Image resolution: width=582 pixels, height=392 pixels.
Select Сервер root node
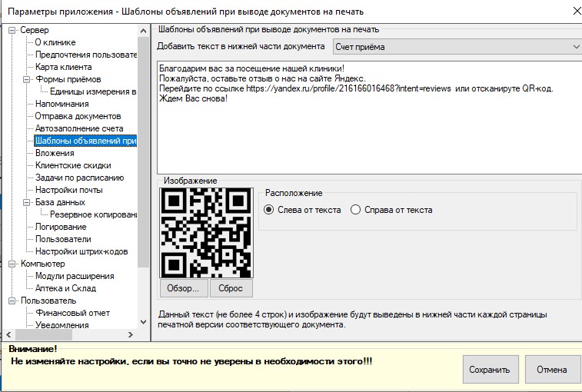[x=34, y=30]
